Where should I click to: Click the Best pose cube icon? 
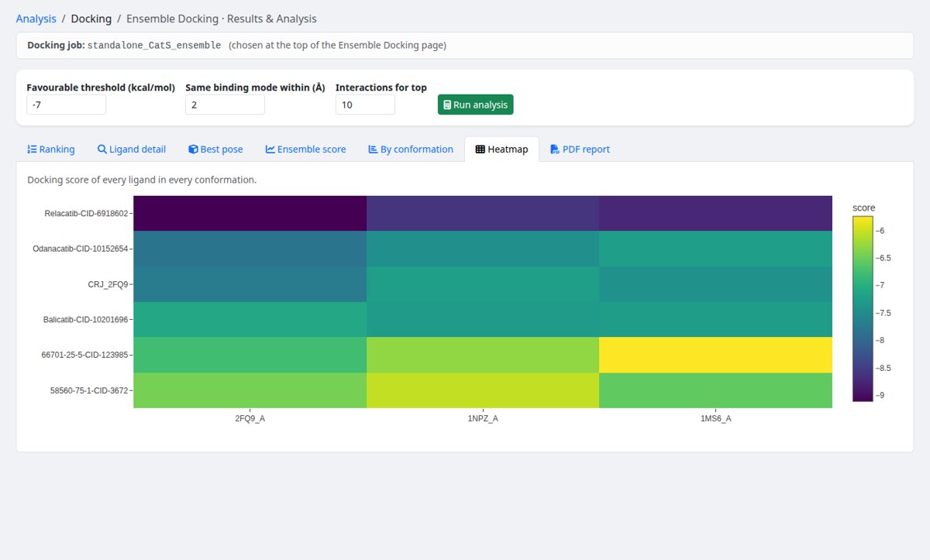click(193, 149)
